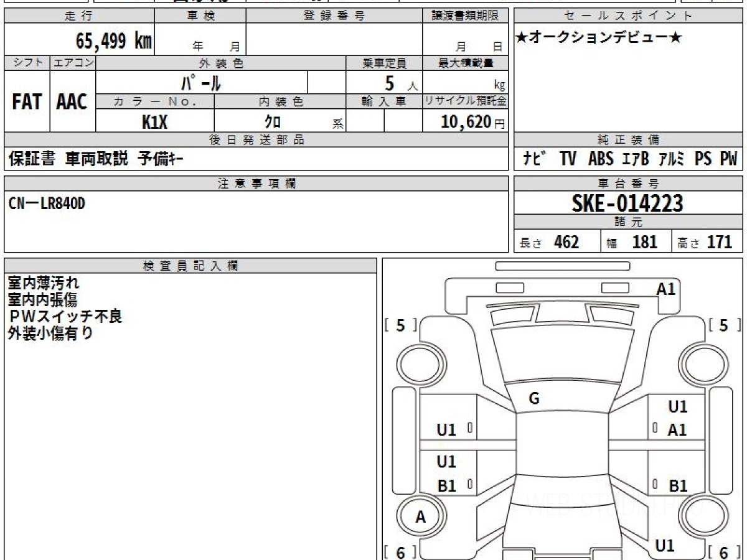Click the right tire rating 6 bracket
Image resolution: width=747 pixels, height=560 pixels.
coord(723,553)
